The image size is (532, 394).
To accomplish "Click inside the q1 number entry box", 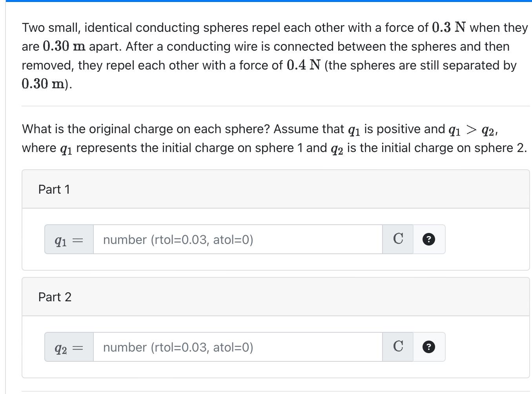I will click(235, 239).
